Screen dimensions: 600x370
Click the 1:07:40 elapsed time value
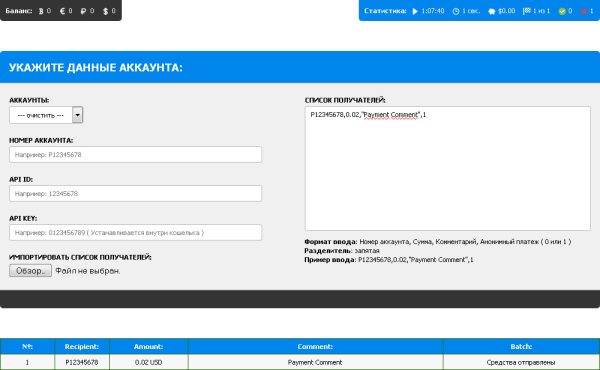pos(433,11)
